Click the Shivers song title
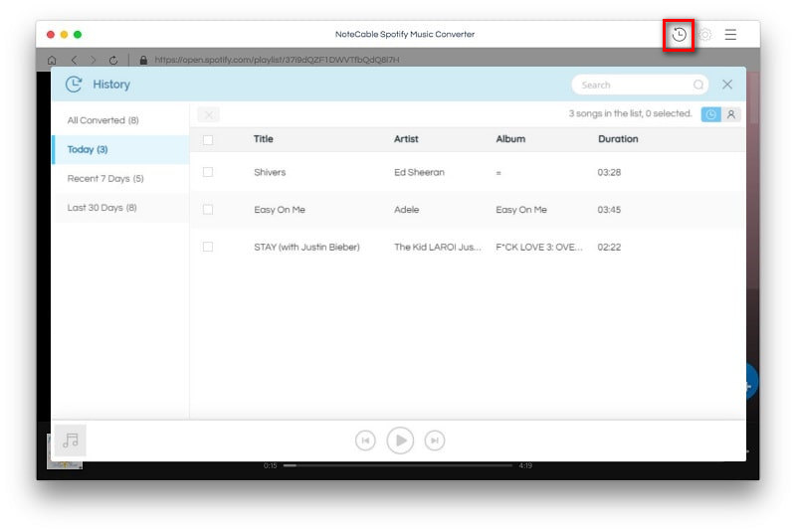The height and width of the screenshot is (532, 796). (x=270, y=172)
